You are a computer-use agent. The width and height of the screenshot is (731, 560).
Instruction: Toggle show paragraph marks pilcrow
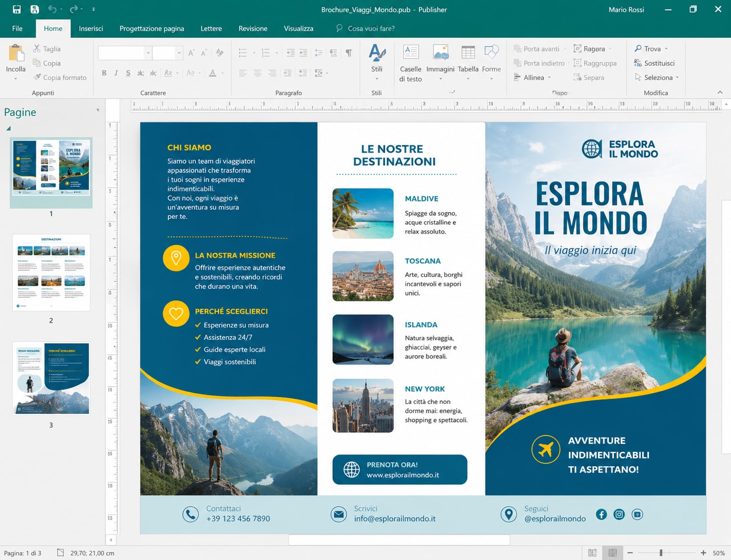(349, 53)
